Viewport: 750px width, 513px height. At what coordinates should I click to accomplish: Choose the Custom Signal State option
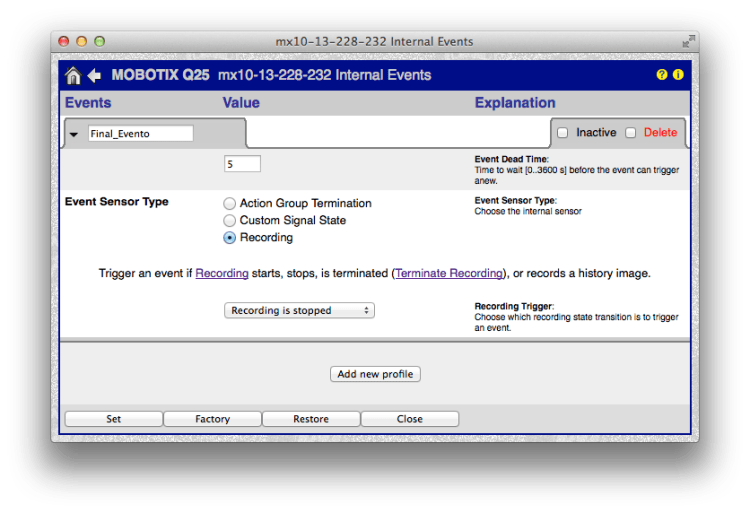[x=230, y=220]
